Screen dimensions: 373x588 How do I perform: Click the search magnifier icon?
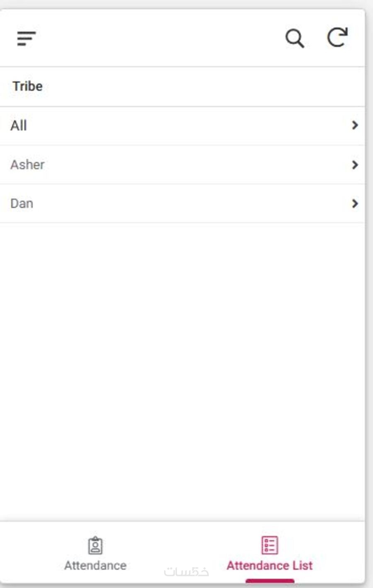tap(295, 39)
